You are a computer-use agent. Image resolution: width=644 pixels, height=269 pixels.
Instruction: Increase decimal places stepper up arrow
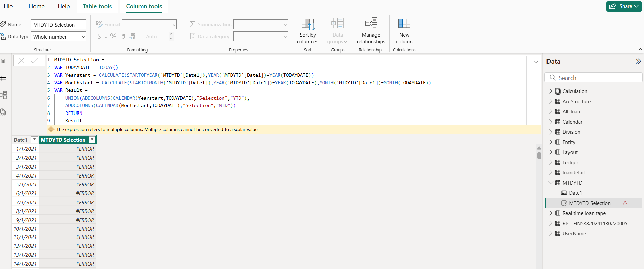(171, 34)
